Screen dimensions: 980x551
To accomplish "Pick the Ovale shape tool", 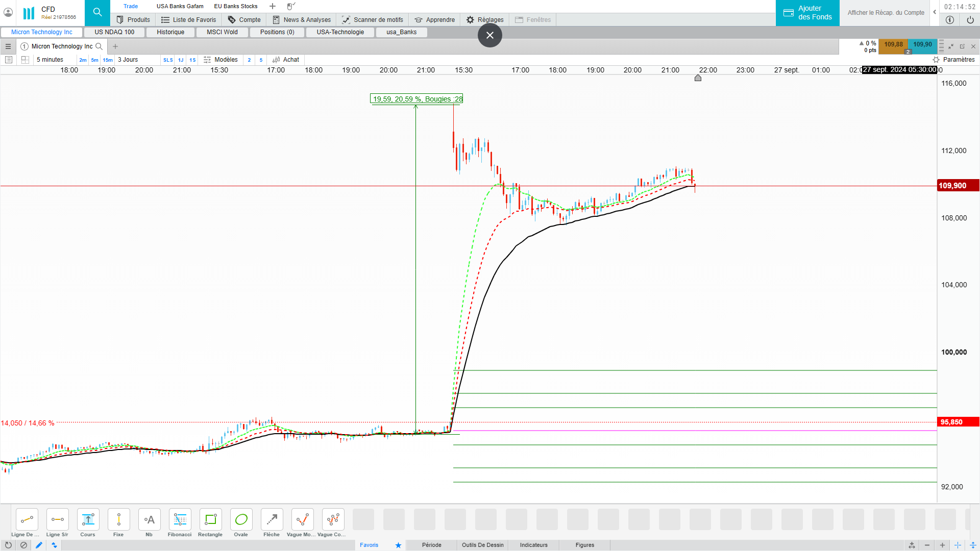I will point(241,520).
